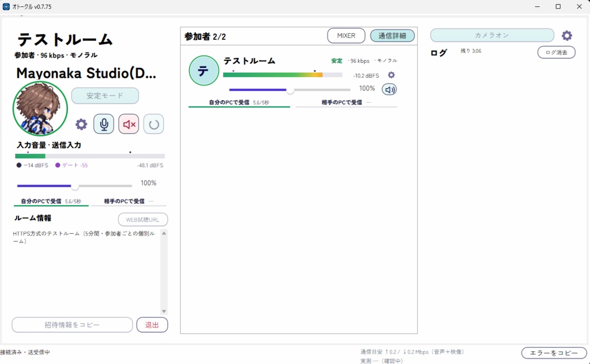
Task: Maximize the オトークル window
Action: (x=558, y=6)
